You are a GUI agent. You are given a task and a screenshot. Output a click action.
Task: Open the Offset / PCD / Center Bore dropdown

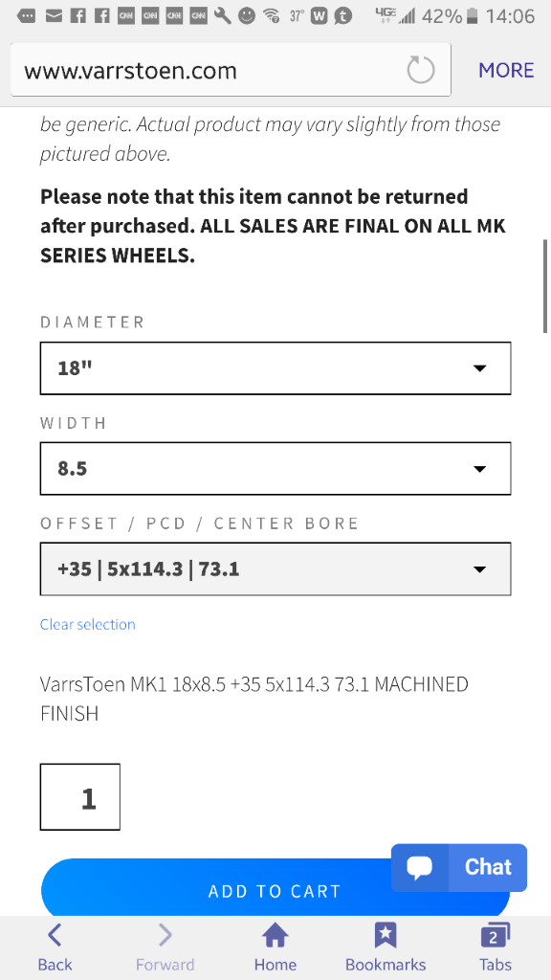(275, 568)
